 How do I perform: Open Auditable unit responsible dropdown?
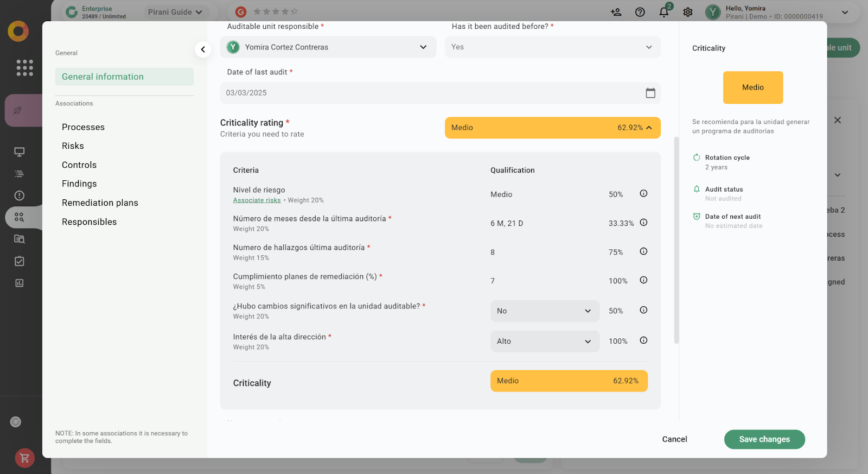tap(328, 47)
